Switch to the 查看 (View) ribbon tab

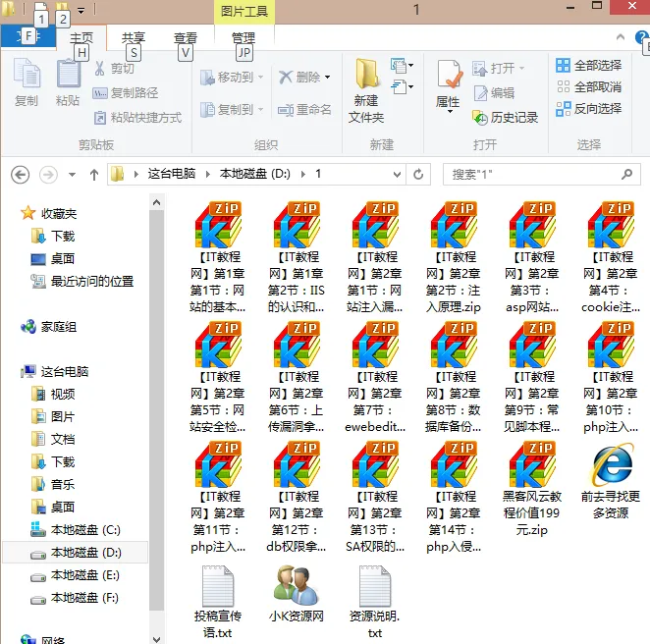pyautogui.click(x=186, y=38)
